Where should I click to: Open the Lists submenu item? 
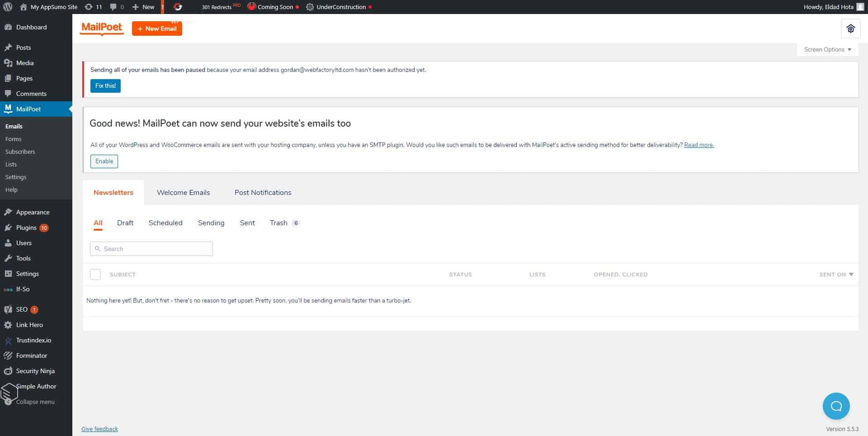pyautogui.click(x=11, y=164)
